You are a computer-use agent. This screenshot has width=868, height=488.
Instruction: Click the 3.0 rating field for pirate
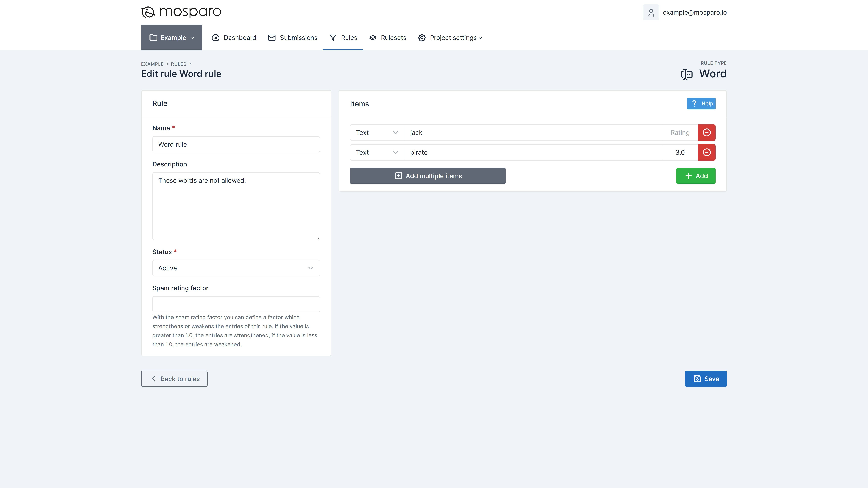pos(680,152)
